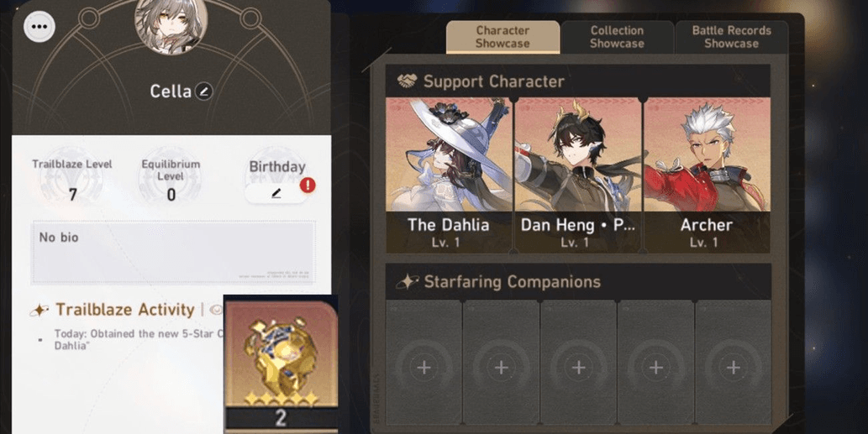Image resolution: width=868 pixels, height=434 pixels.
Task: Add a companion in the fifth empty slot
Action: tap(733, 363)
